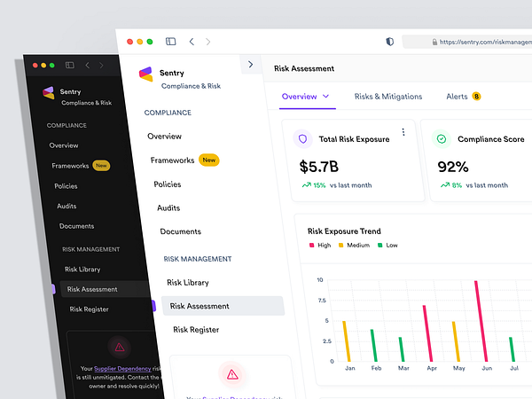Switch to Risks & Mitigations tab
This screenshot has height=399, width=532.
pyautogui.click(x=388, y=97)
